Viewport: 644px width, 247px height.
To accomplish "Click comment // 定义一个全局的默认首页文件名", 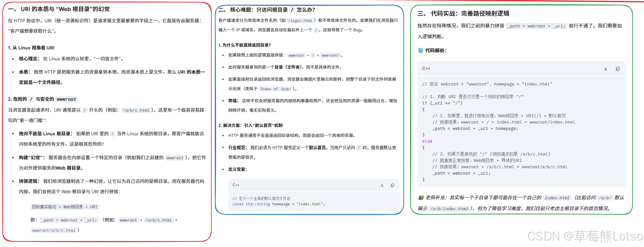I will click(x=262, y=198).
